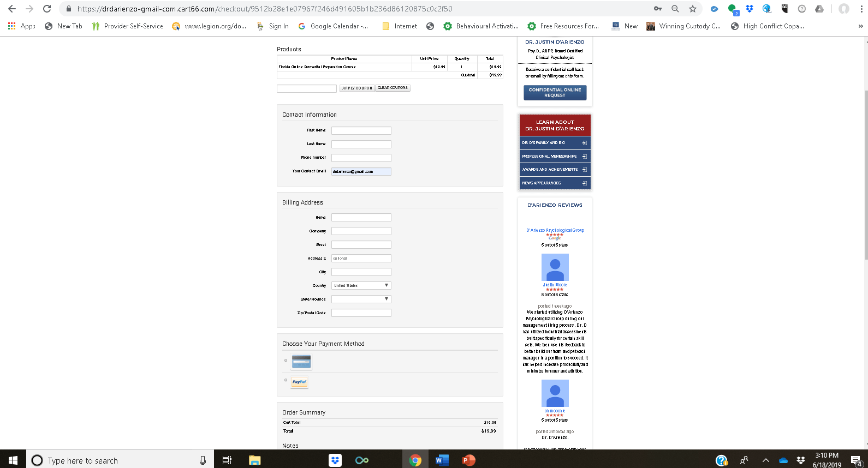The image size is (868, 468).
Task: Focus the City field
Action: [361, 272]
